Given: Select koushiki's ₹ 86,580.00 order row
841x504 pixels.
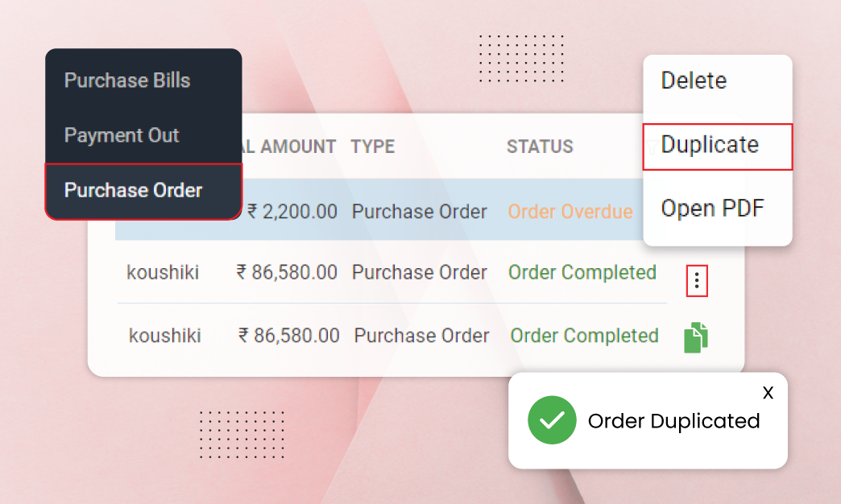Looking at the screenshot, I should click(x=362, y=273).
